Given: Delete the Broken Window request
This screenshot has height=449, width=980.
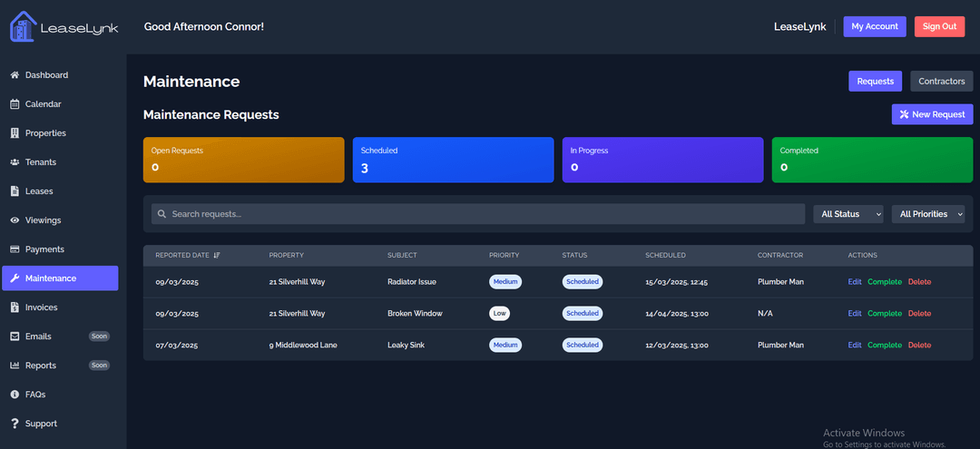Looking at the screenshot, I should 919,314.
